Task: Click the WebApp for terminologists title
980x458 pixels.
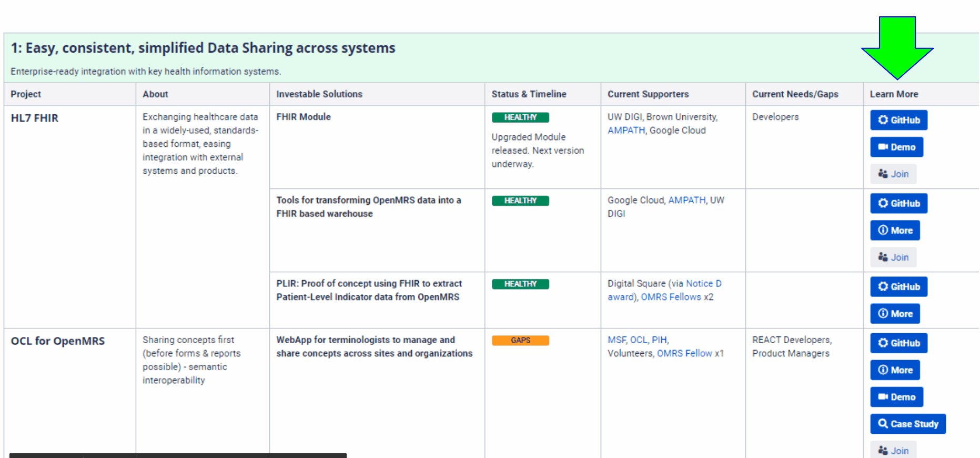Action: [x=374, y=346]
